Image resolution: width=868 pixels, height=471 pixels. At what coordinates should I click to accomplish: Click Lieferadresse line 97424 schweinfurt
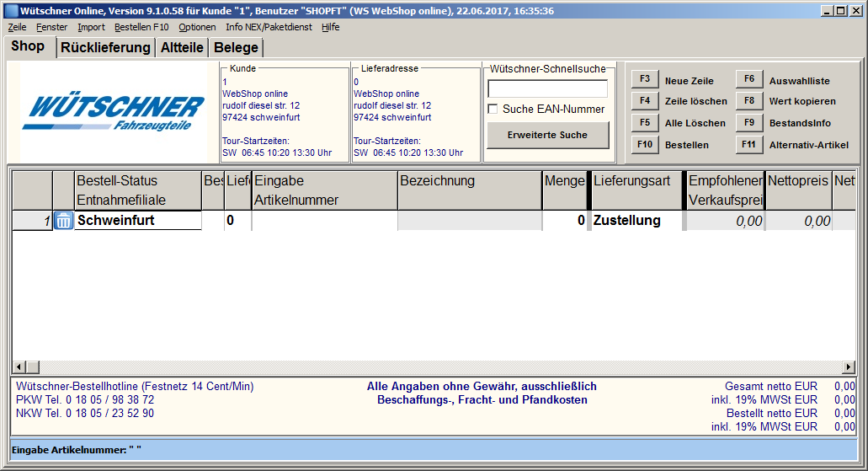pyautogui.click(x=392, y=117)
